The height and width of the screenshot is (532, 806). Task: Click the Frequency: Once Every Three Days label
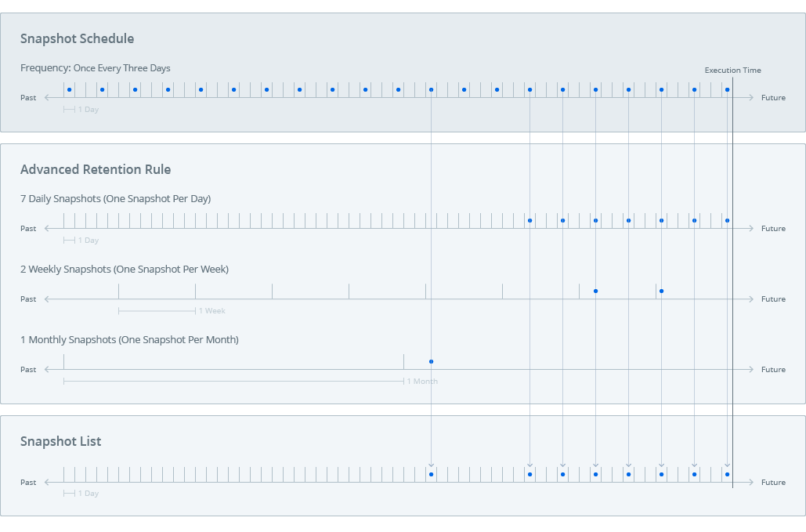(96, 68)
